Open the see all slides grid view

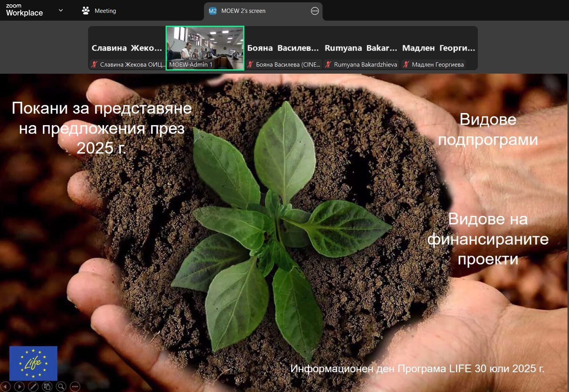tap(47, 387)
